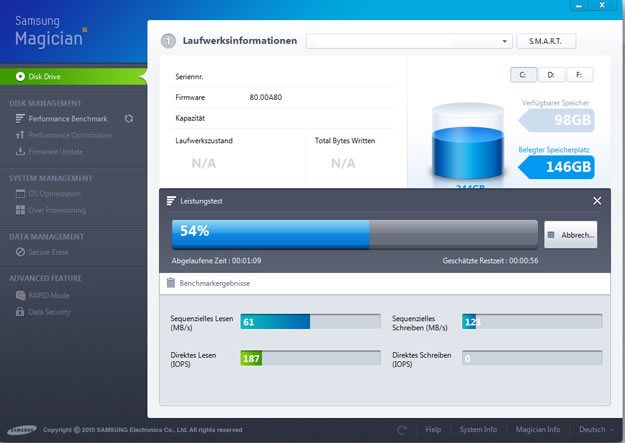Select the D: partition tab

click(x=551, y=75)
